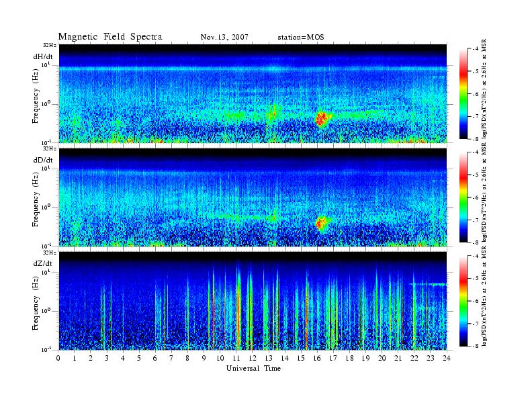Click x-axis tick label "11"
The width and height of the screenshot is (532, 411).
pos(236,358)
